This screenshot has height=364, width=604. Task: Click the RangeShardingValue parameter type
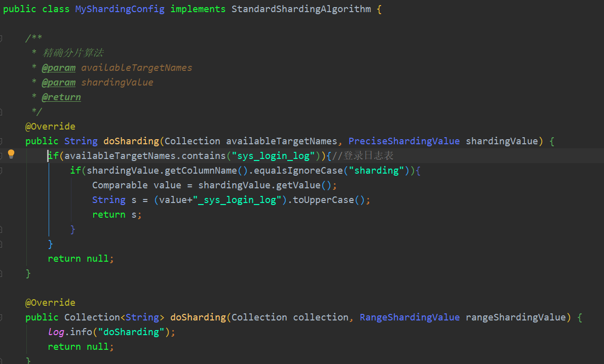(x=410, y=317)
